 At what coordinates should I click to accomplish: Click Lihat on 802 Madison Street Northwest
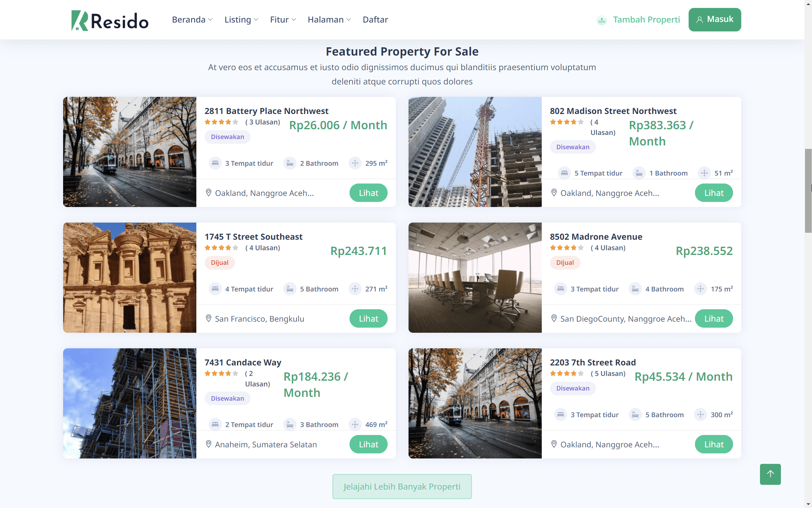pos(714,193)
